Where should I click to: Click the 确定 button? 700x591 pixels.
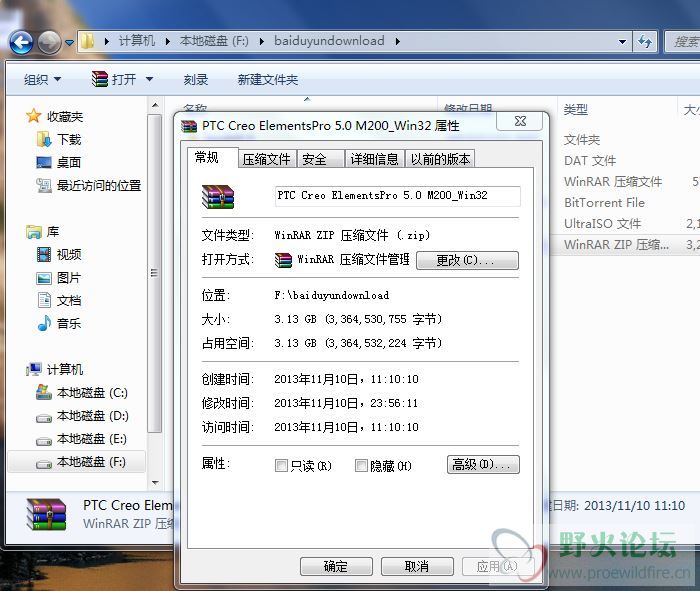click(x=336, y=566)
